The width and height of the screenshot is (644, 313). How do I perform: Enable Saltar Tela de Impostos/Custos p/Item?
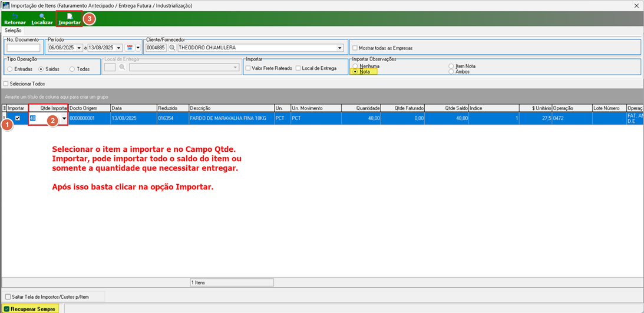[8, 297]
